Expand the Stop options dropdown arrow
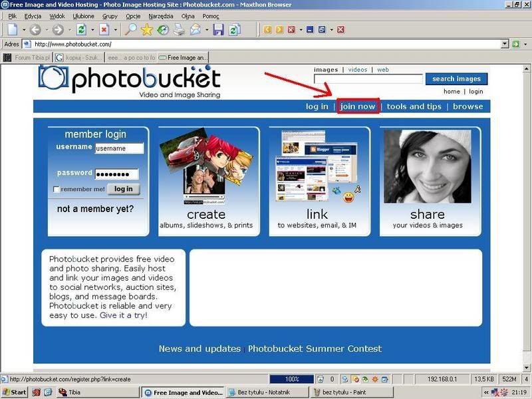The height and width of the screenshot is (399, 532). click(115, 30)
